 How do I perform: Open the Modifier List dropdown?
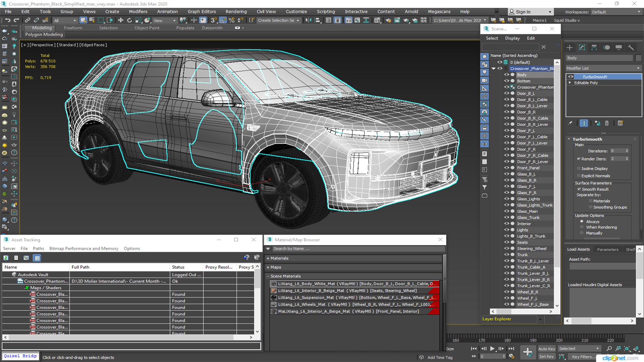coord(603,68)
